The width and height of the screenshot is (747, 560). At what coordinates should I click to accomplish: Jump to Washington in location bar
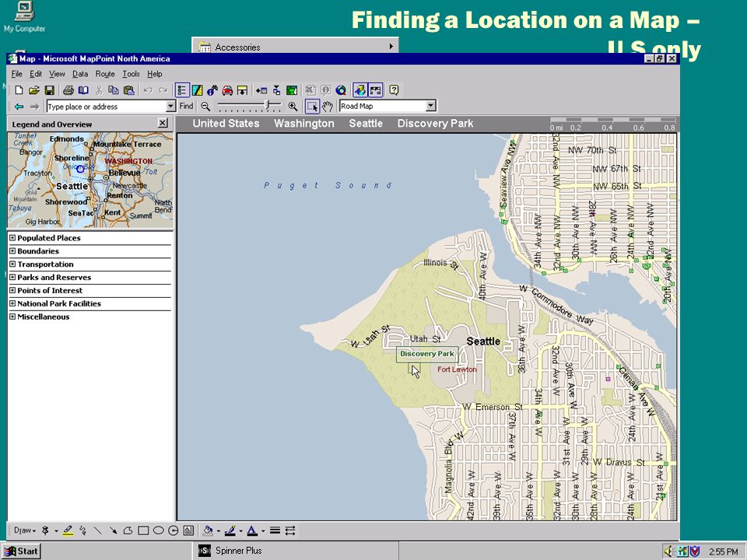(x=304, y=124)
